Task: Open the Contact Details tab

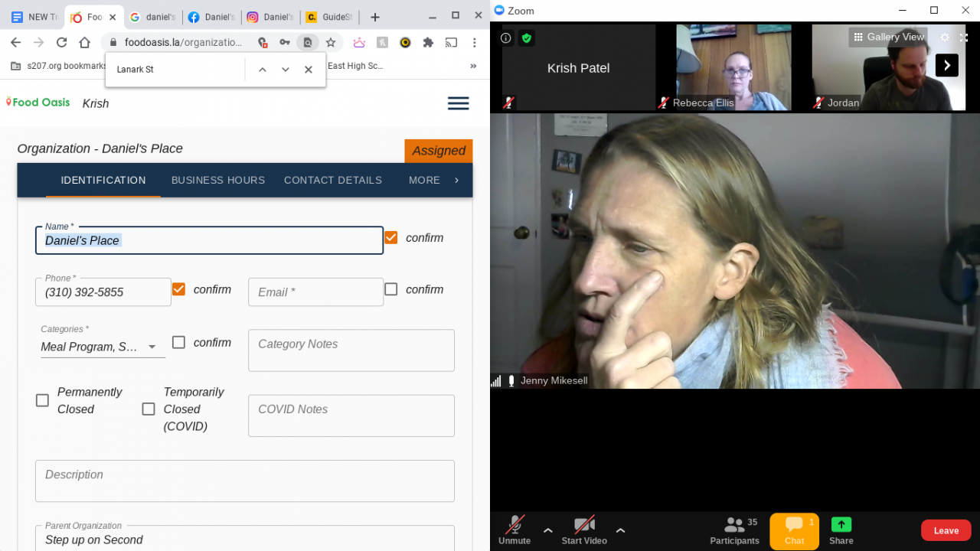Action: point(333,181)
